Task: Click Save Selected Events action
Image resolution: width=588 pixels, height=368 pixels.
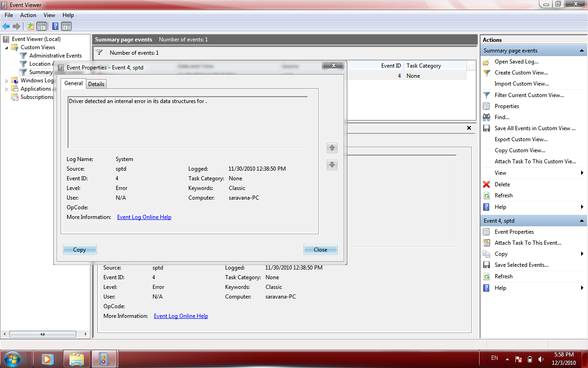Action: pyautogui.click(x=521, y=265)
